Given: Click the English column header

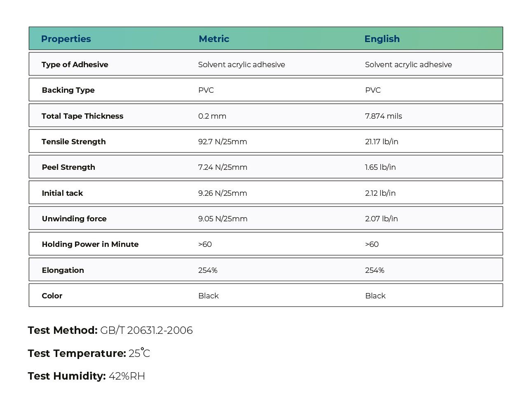Looking at the screenshot, I should [x=382, y=39].
